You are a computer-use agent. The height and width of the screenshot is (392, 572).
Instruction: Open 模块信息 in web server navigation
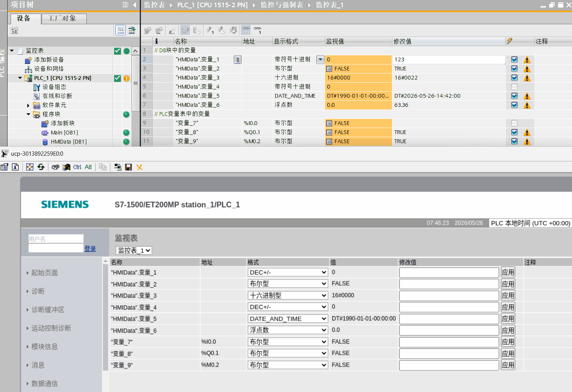click(45, 347)
